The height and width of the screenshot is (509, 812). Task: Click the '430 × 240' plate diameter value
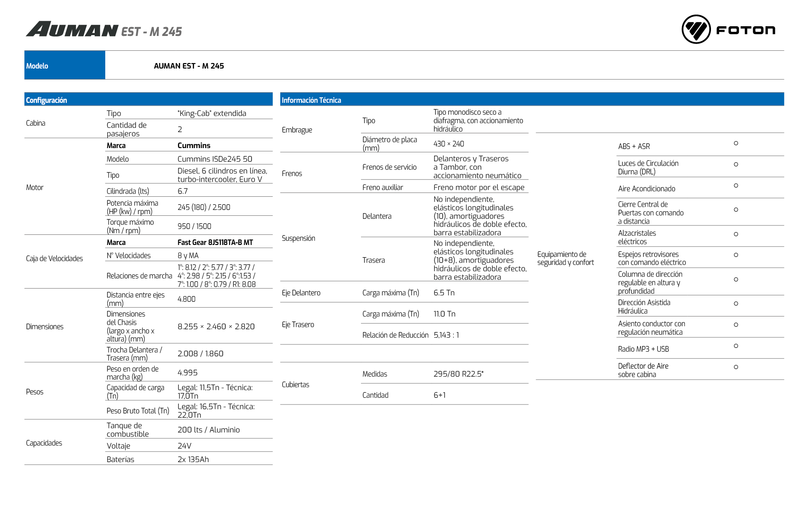pos(449,144)
